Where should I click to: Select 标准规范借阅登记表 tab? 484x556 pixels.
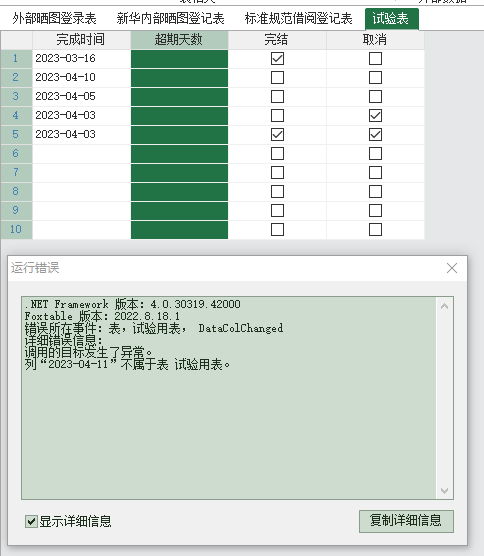coord(299,18)
